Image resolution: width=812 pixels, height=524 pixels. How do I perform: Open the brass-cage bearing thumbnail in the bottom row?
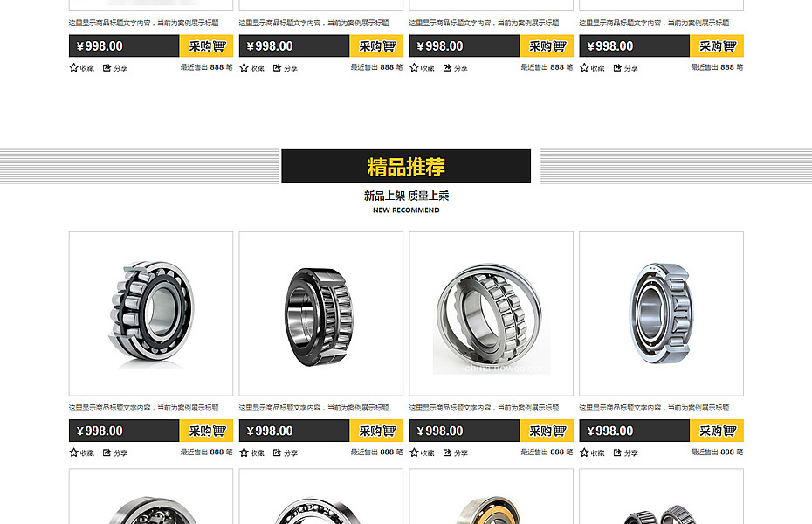491,497
